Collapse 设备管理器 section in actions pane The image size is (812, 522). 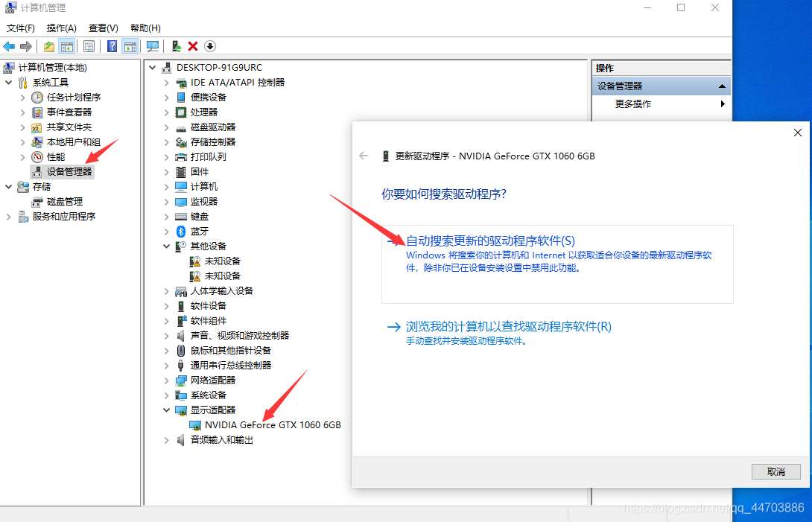pos(722,86)
